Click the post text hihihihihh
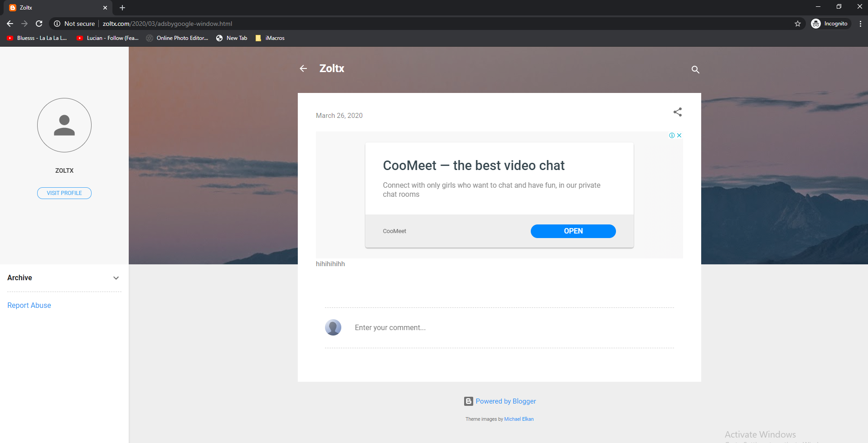Viewport: 868px width, 443px height. [x=330, y=264]
